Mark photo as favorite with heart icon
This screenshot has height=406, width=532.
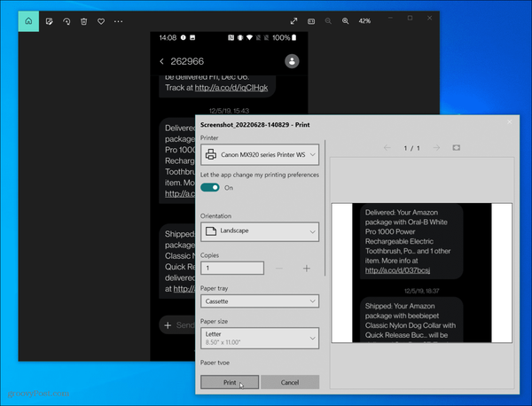click(101, 20)
